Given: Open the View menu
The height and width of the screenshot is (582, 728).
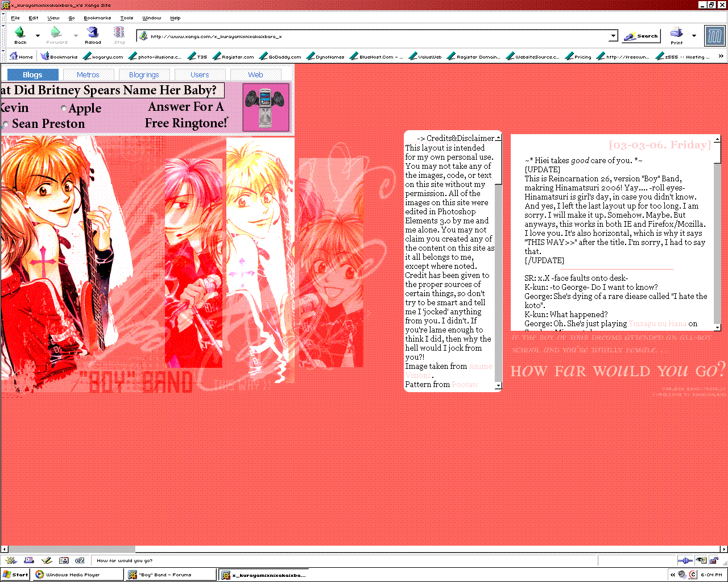Looking at the screenshot, I should click(53, 18).
